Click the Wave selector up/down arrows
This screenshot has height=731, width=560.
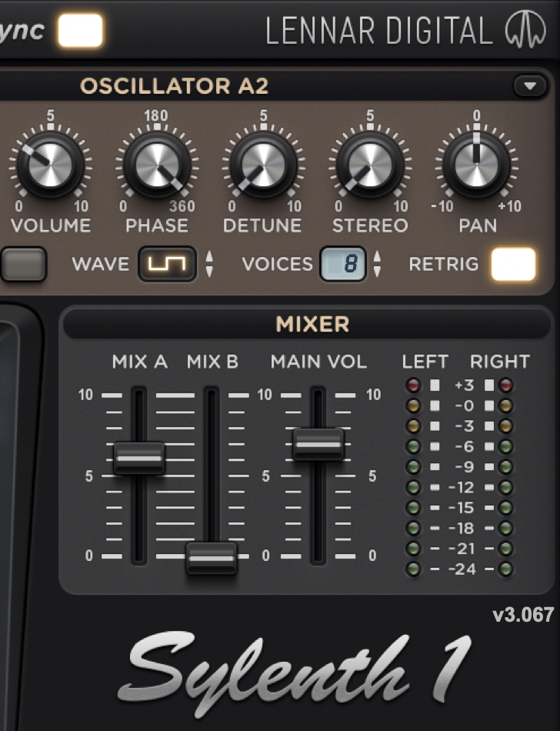pyautogui.click(x=209, y=264)
